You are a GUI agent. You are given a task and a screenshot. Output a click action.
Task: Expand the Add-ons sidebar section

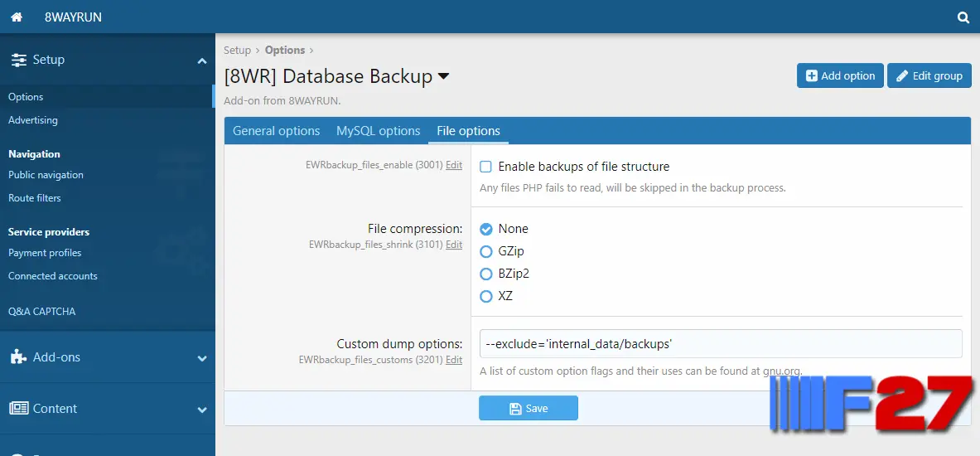(x=202, y=358)
